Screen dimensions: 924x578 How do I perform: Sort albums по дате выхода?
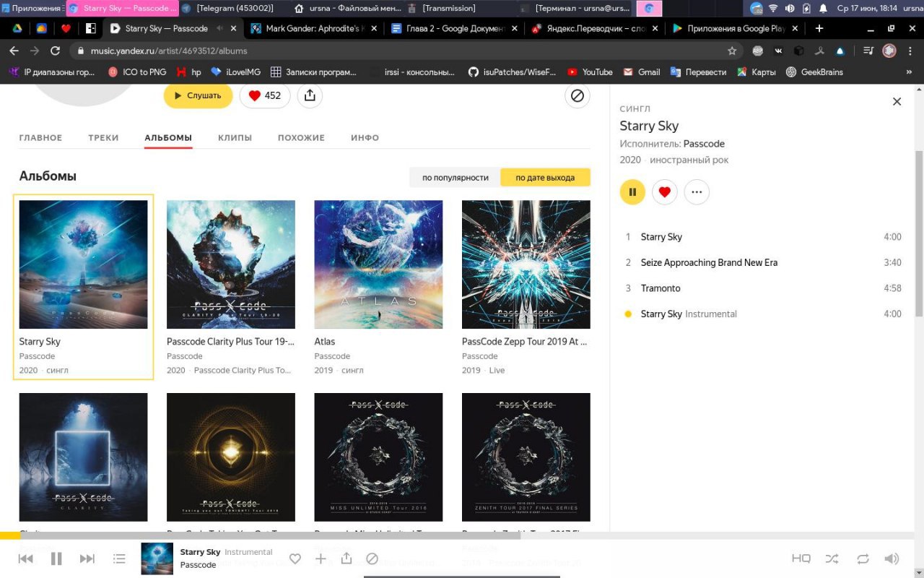click(x=545, y=178)
